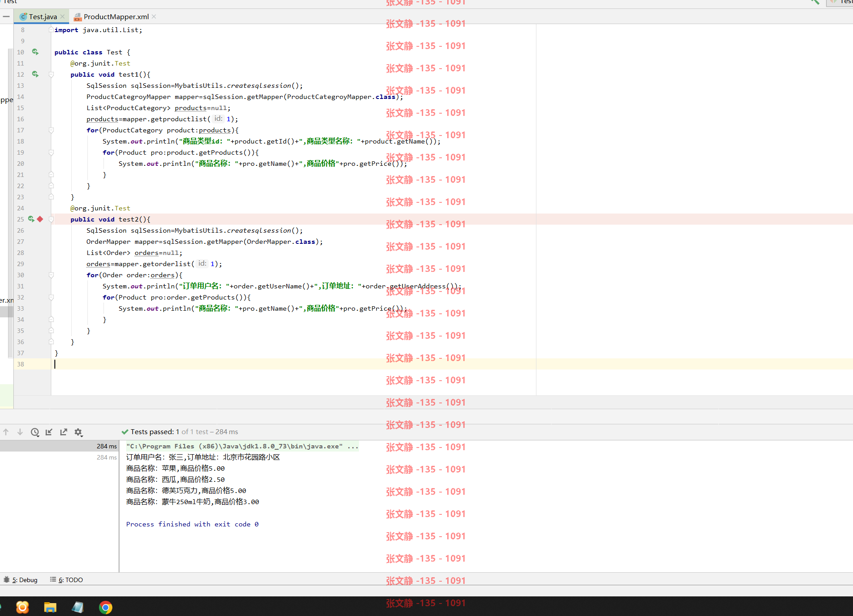
Task: Fold the for loop on line 30
Action: (x=51, y=275)
